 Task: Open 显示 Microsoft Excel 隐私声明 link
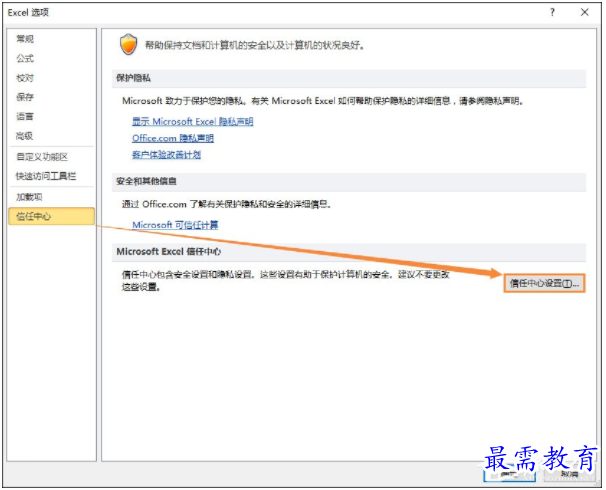[x=192, y=121]
